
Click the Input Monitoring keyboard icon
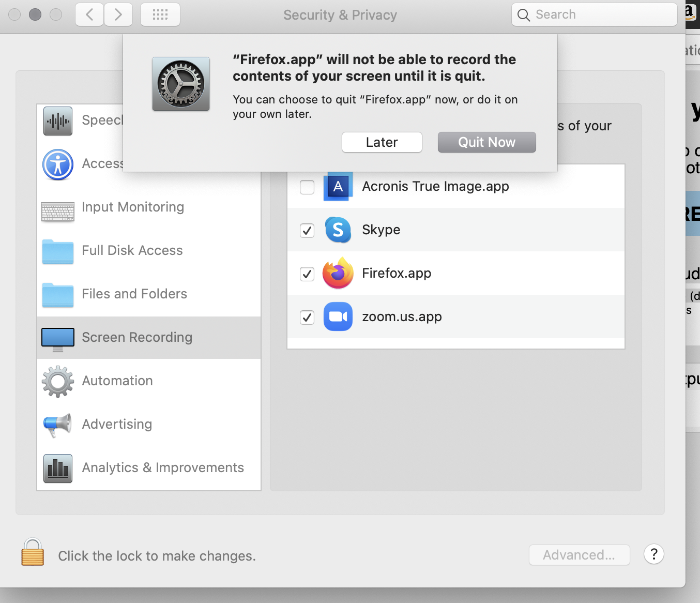click(58, 212)
